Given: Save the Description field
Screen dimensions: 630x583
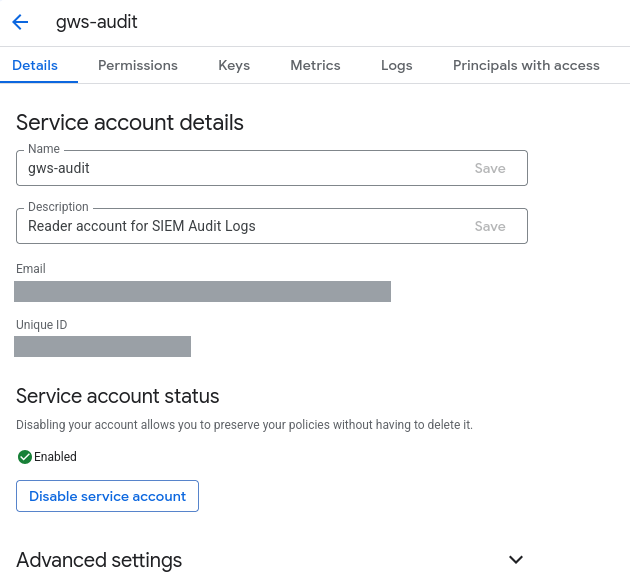Looking at the screenshot, I should point(490,226).
